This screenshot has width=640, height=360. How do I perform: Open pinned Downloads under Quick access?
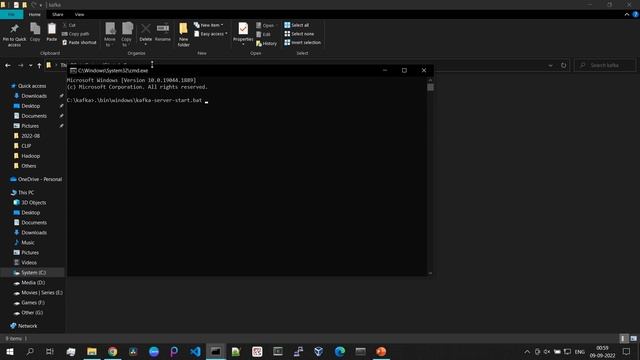(x=34, y=96)
